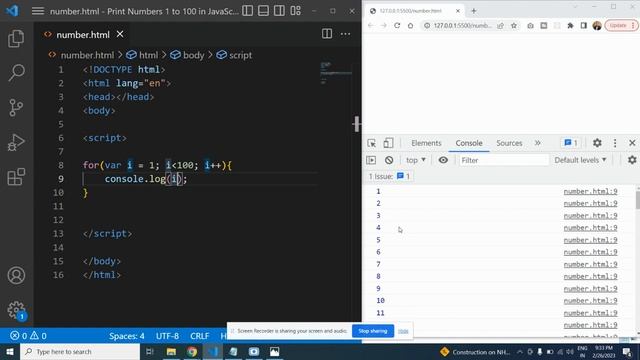Expand more DevTools tabs chevron
The width and height of the screenshot is (640, 360).
click(x=538, y=143)
